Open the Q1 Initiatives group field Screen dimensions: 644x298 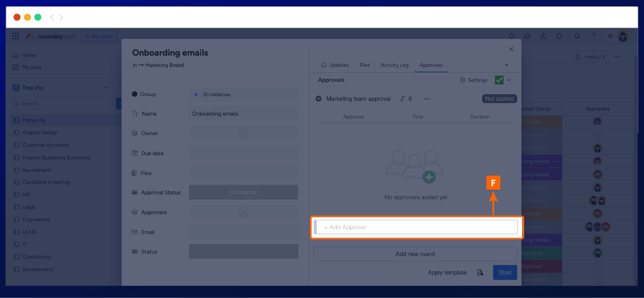pos(244,95)
